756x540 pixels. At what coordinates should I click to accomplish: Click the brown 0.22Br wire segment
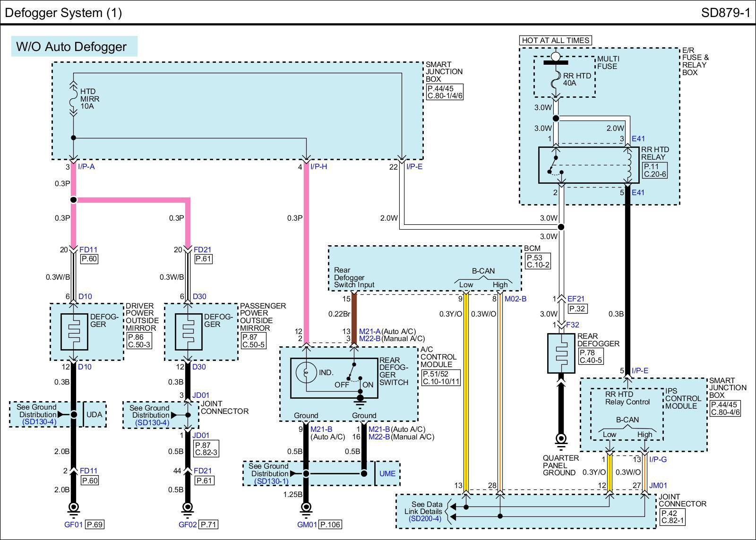point(354,313)
